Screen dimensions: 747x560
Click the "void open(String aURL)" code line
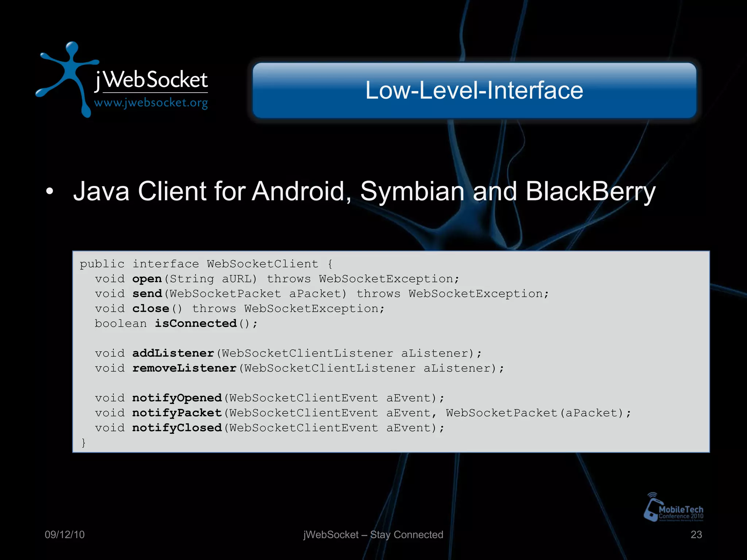(x=277, y=279)
